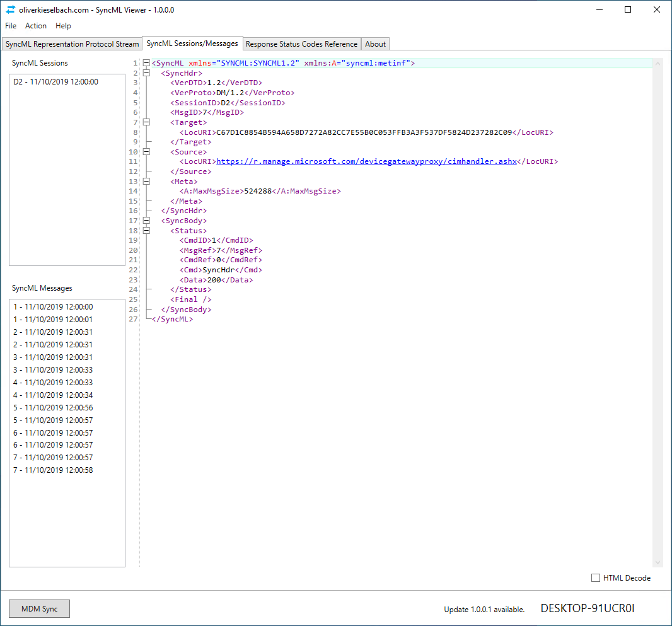
Task: Collapse the SyncBody element
Action: point(146,220)
